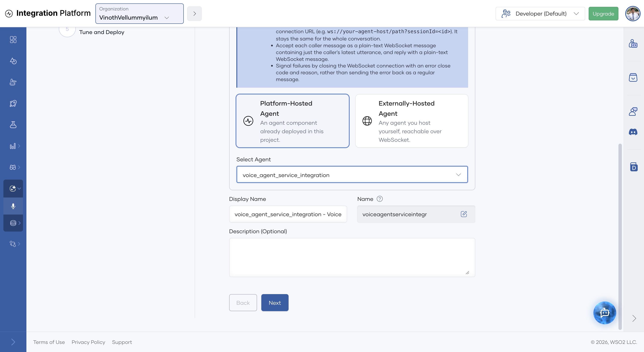Open the Privacy Policy link
The image size is (644, 352).
tap(88, 342)
